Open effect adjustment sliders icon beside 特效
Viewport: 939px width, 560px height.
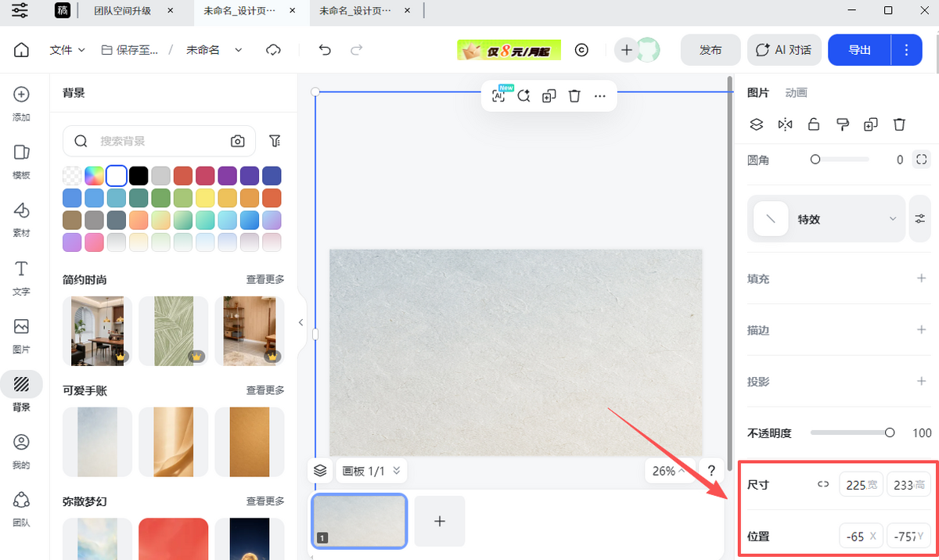pos(919,219)
